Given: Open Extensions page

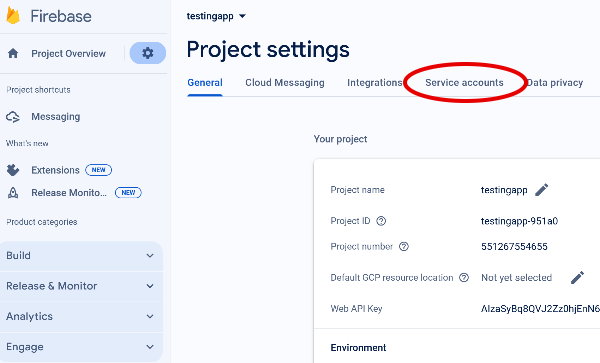Looking at the screenshot, I should 55,170.
